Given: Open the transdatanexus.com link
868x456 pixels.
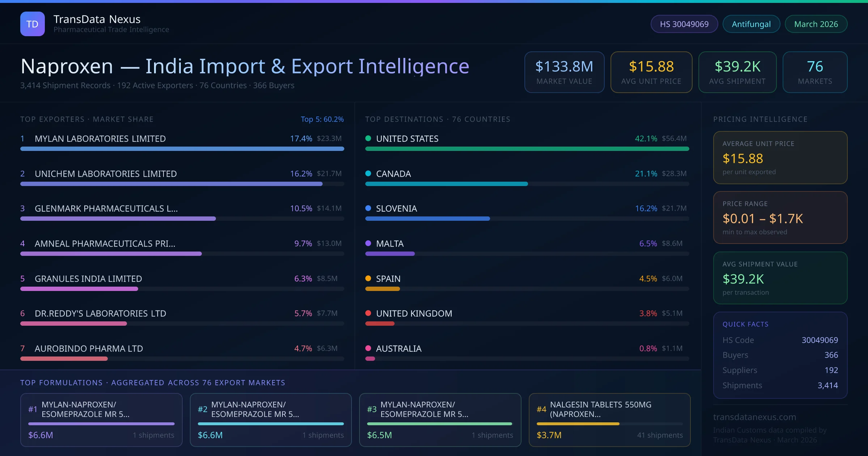Looking at the screenshot, I should [754, 417].
